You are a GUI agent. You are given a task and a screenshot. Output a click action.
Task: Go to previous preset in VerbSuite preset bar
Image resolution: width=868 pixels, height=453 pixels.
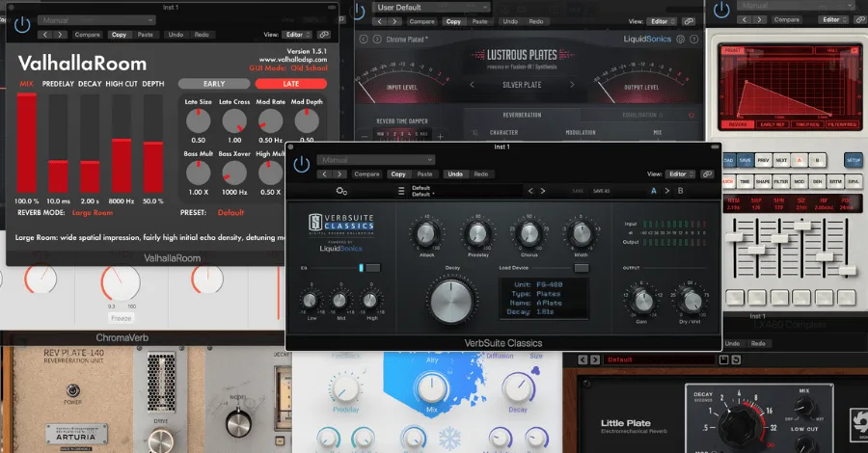pos(530,191)
